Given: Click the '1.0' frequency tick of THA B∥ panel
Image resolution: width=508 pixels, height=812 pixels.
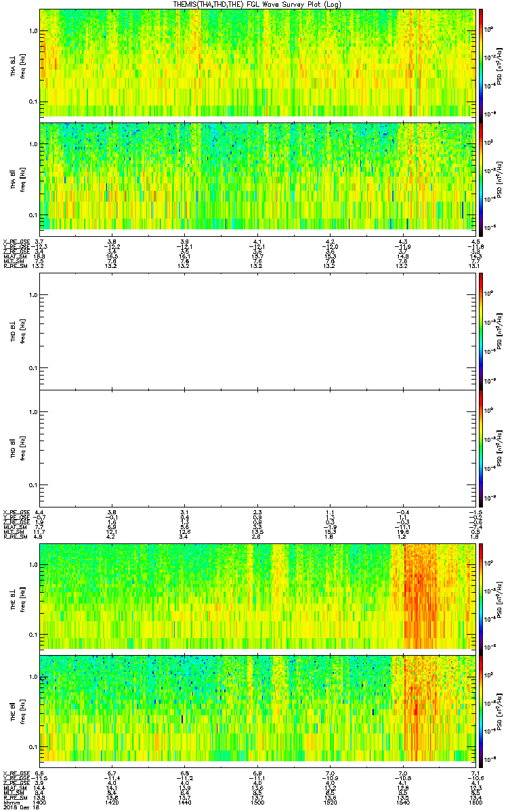Looking at the screenshot, I should (33, 145).
